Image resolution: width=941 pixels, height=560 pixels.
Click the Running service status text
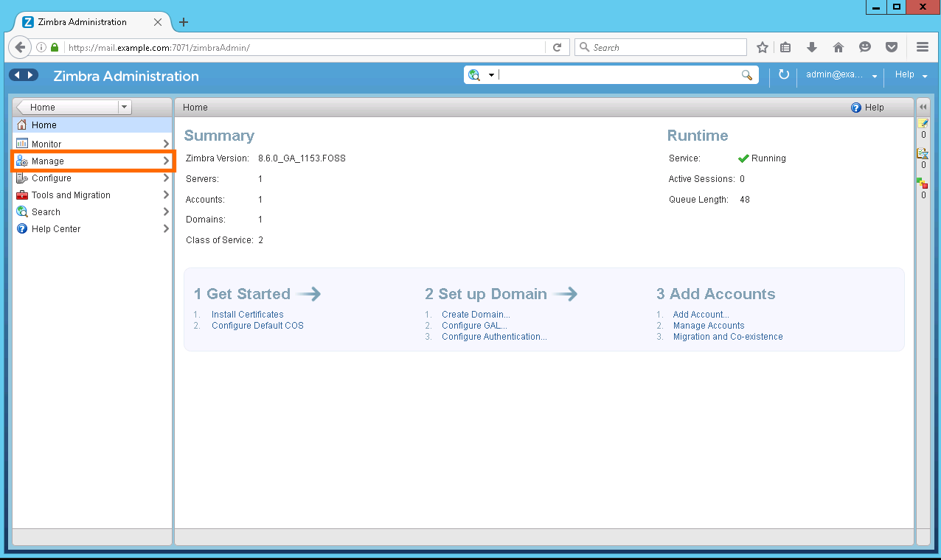(x=768, y=158)
